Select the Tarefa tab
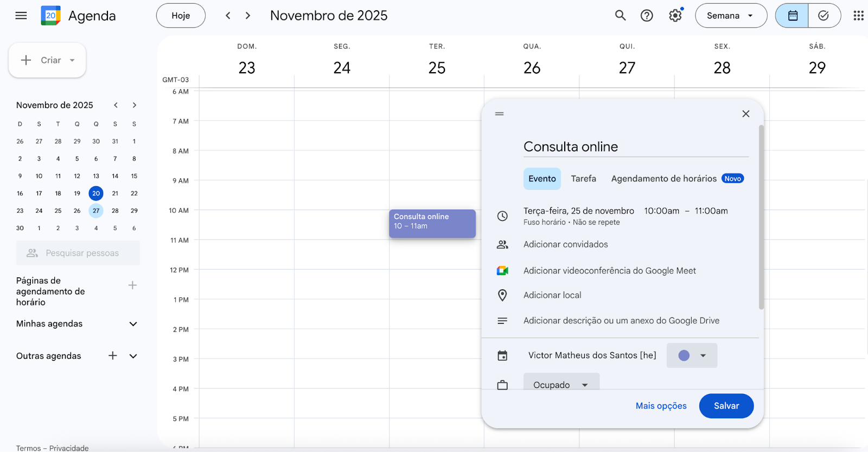The image size is (868, 452). click(x=584, y=179)
